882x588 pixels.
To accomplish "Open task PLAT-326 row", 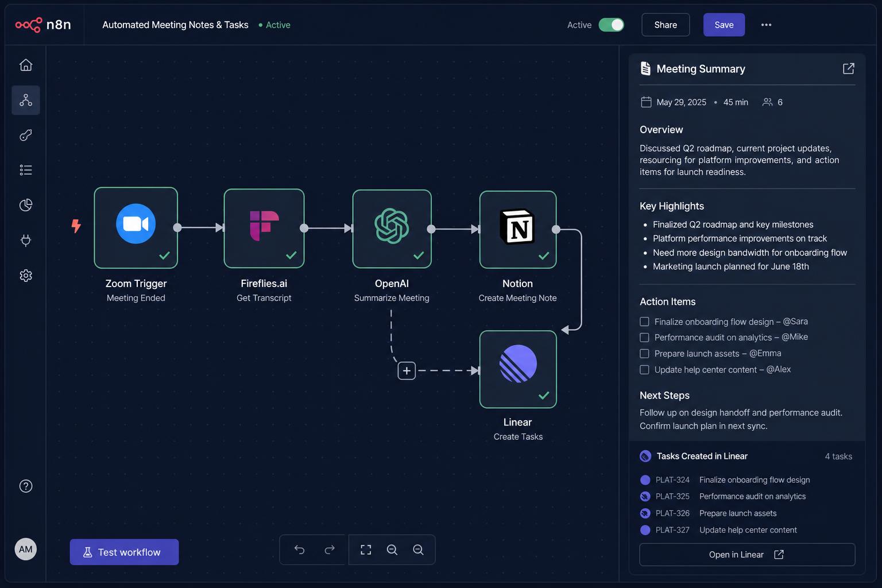I will [x=747, y=513].
